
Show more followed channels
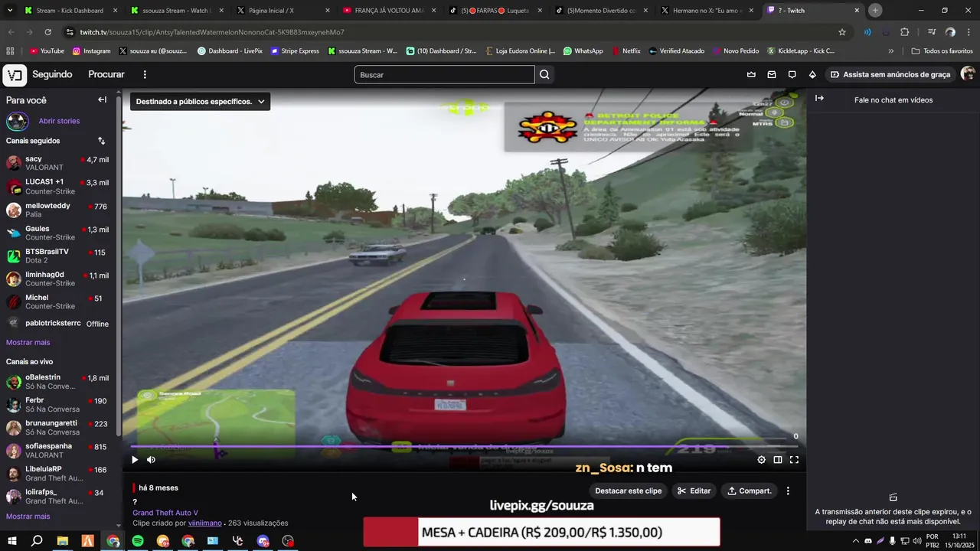pyautogui.click(x=28, y=343)
